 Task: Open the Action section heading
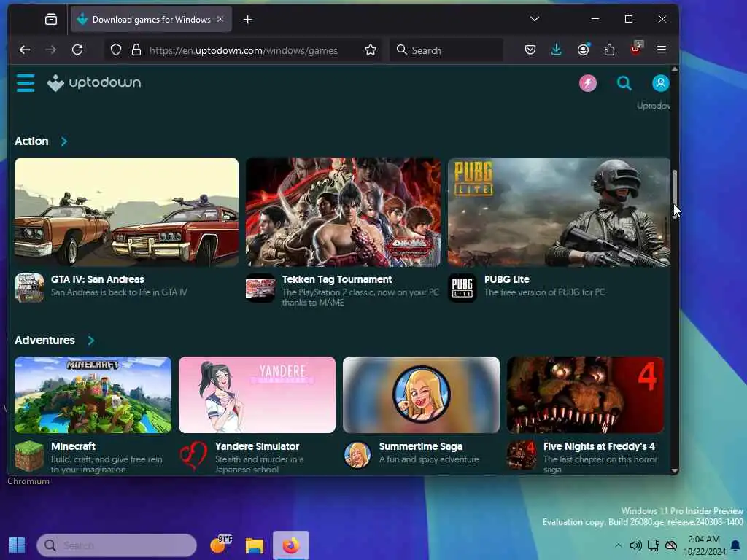click(x=31, y=141)
